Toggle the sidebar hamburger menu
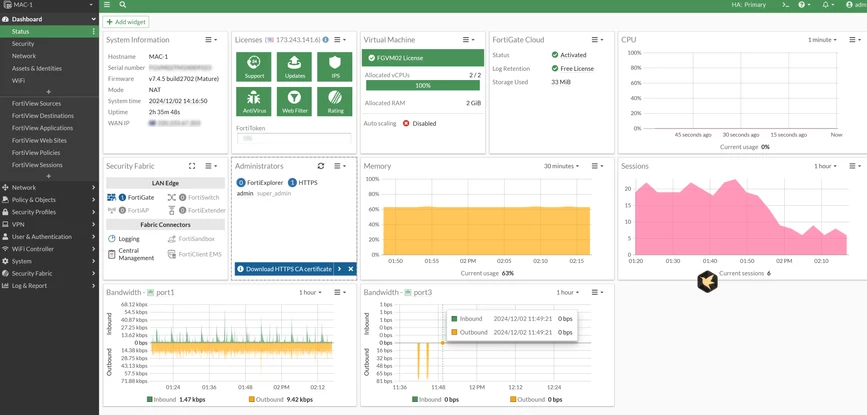This screenshot has height=415, width=867. (x=107, y=4)
